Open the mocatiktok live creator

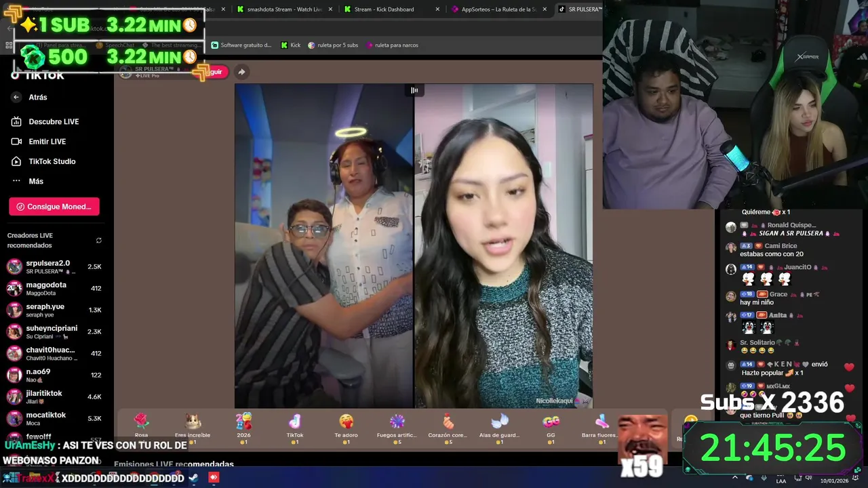(54, 418)
